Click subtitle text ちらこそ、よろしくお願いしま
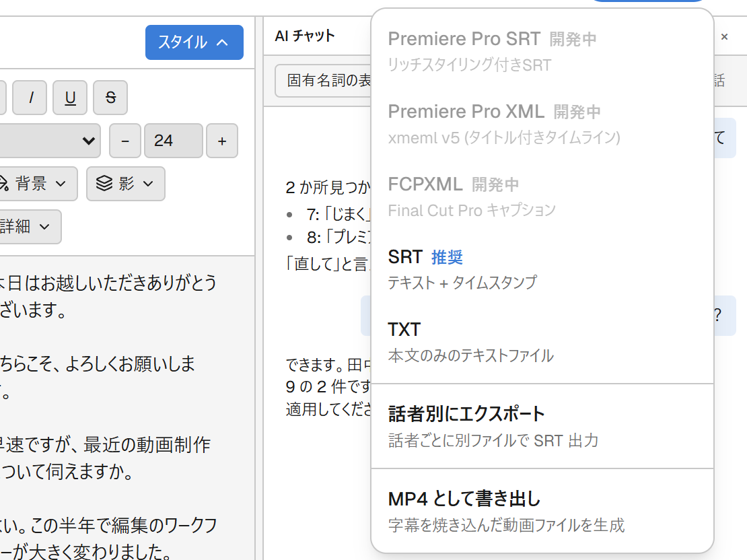This screenshot has height=560, width=747. point(98,363)
